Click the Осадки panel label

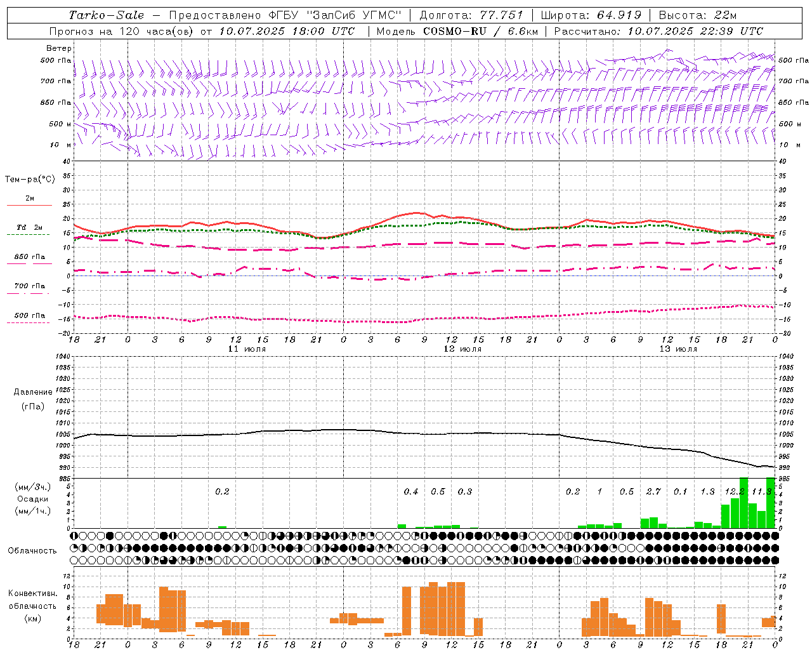(32, 499)
